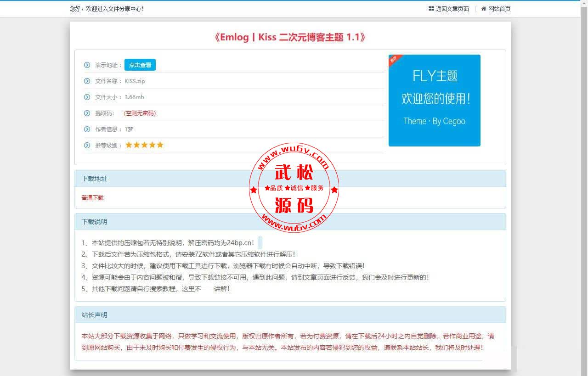Click the arrow icon beside 作者信息
This screenshot has width=588, height=376.
coord(87,129)
